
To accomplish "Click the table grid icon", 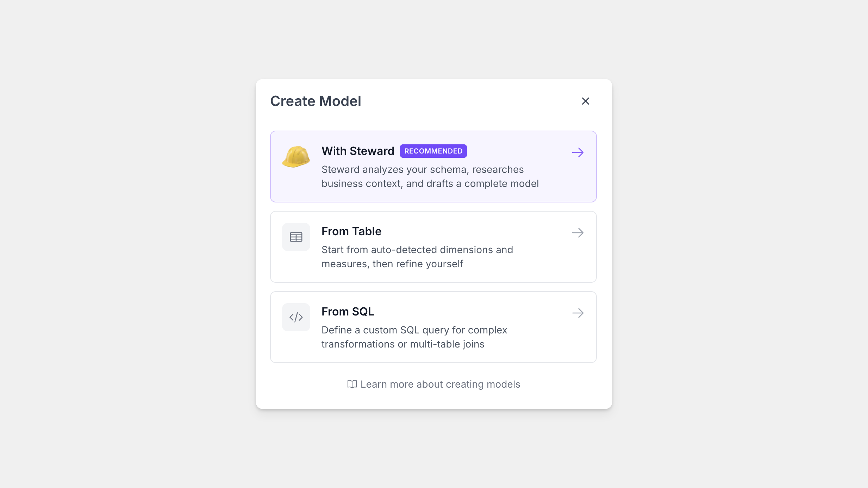I will (296, 237).
